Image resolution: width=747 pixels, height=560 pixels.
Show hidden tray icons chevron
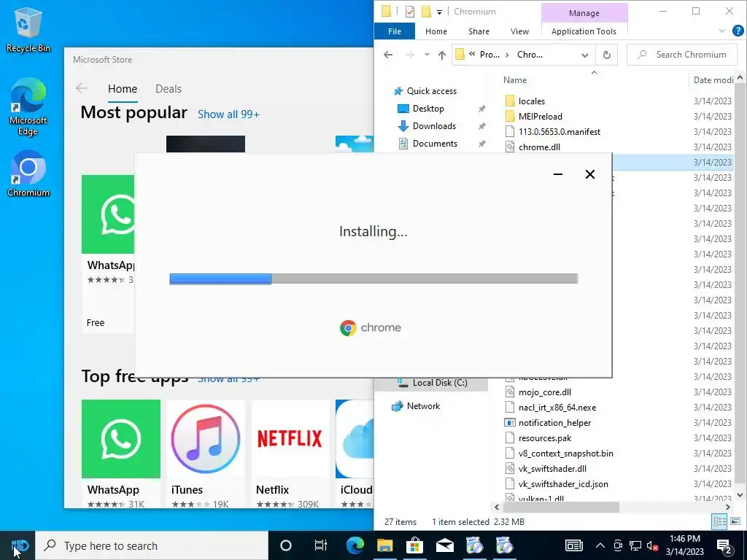[x=600, y=545]
